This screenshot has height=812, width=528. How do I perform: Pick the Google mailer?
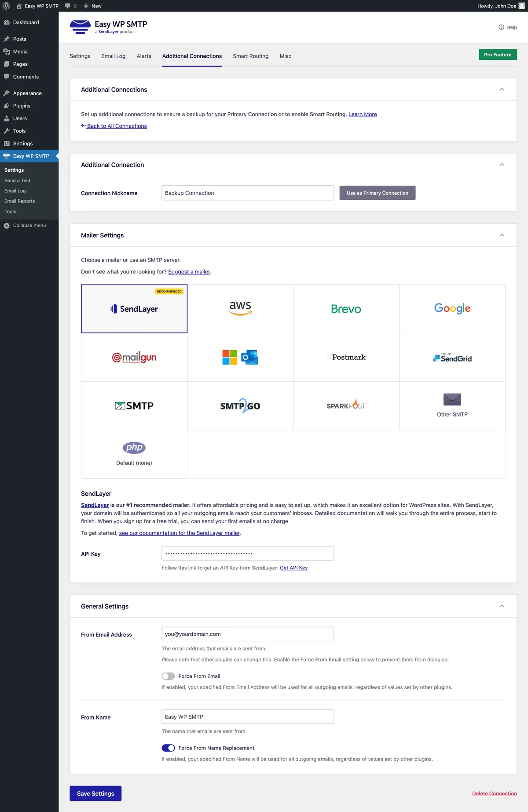coord(452,309)
